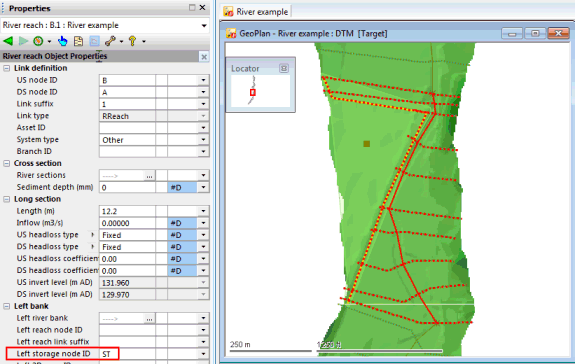
Task: Edit the Left reach node ID field
Action: (127, 330)
